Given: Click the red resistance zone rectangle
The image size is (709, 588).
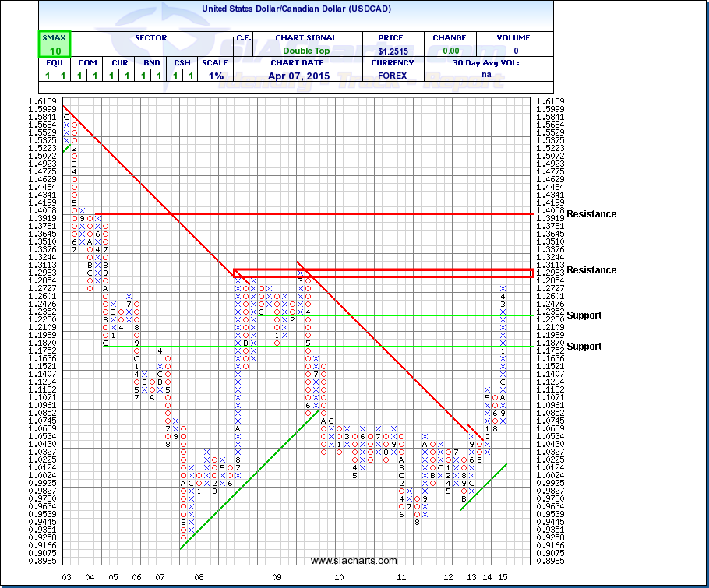Looking at the screenshot, I should tap(383, 273).
